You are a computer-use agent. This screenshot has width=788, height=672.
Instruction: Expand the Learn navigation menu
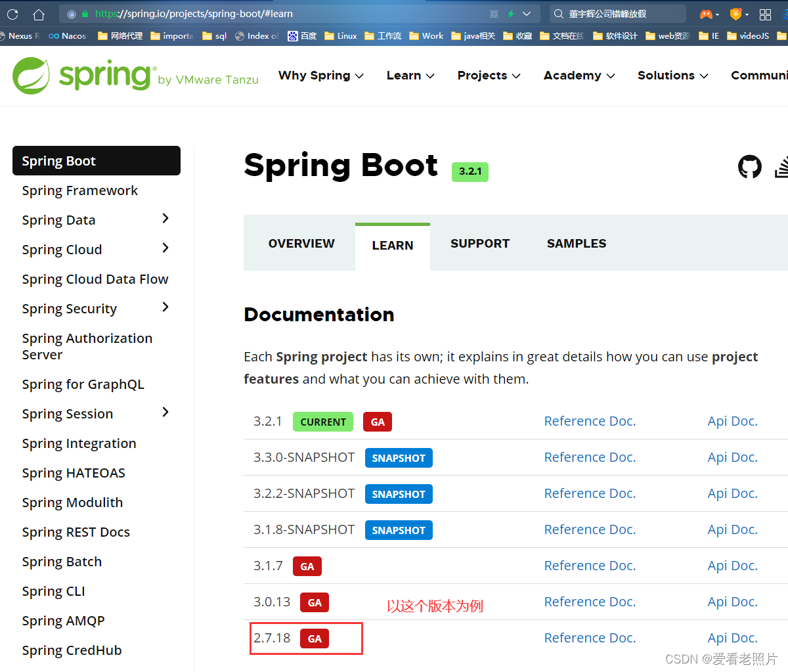410,76
